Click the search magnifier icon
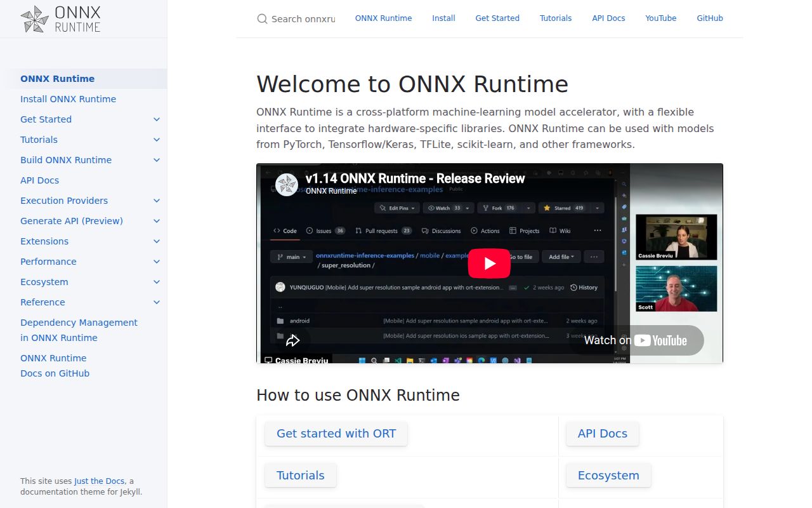Screen dimensions: 812x508 (x=262, y=19)
